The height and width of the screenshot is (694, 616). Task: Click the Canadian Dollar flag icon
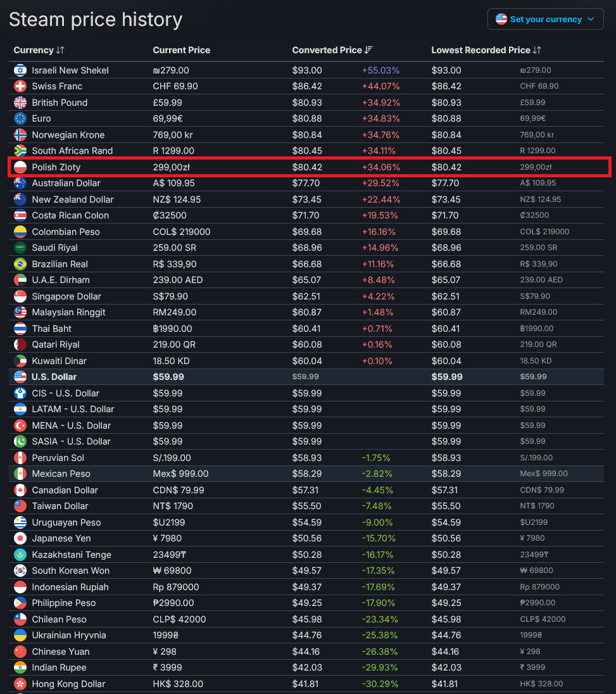coord(20,490)
